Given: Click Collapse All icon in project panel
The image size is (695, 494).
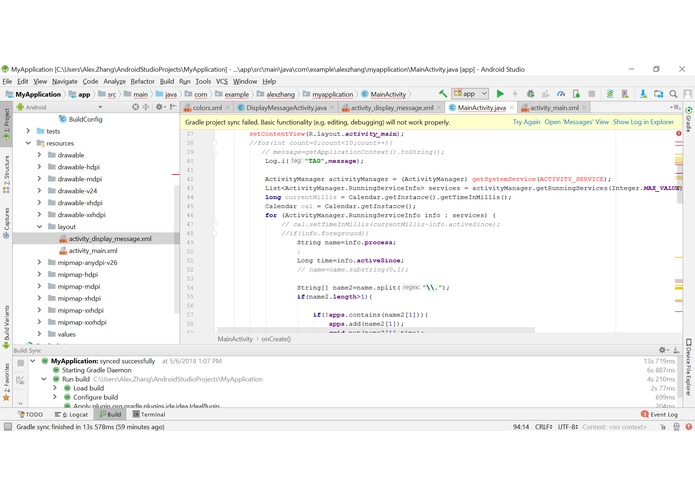Looking at the screenshot, I should [146, 107].
